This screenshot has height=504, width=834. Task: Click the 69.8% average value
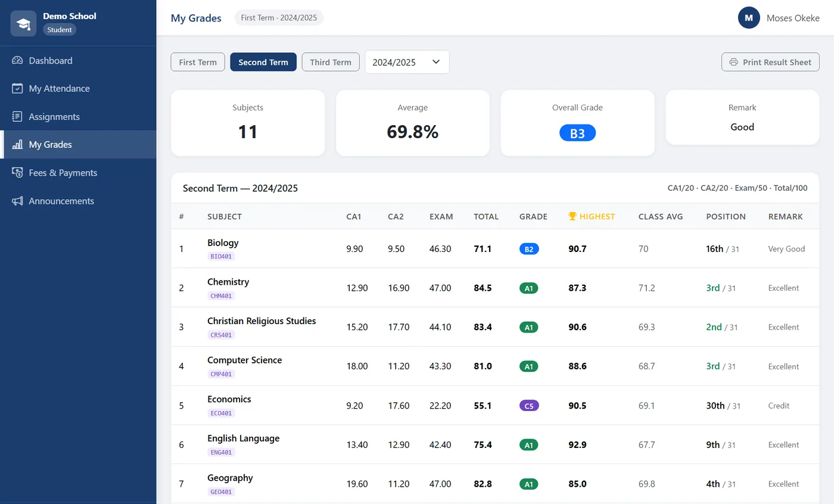click(413, 132)
